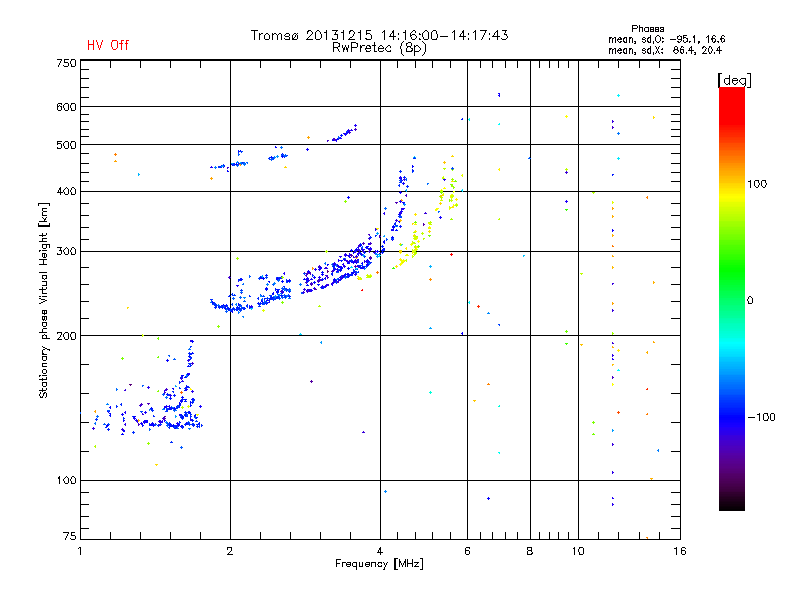
Task: Click the y-axis '300' tick label
Action: click(x=66, y=251)
